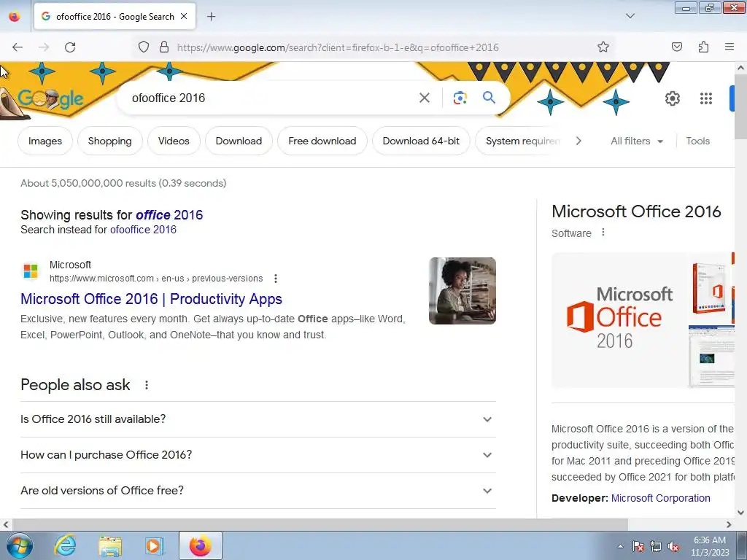747x560 pixels.
Task: Click the magnifying glass search icon
Action: point(489,98)
